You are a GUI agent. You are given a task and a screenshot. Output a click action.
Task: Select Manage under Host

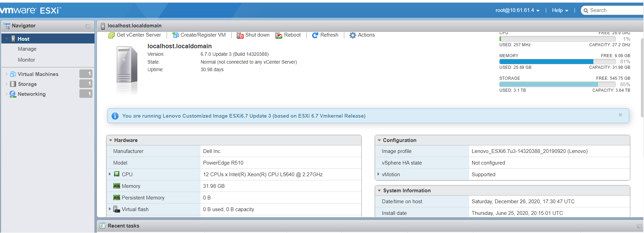click(x=27, y=49)
